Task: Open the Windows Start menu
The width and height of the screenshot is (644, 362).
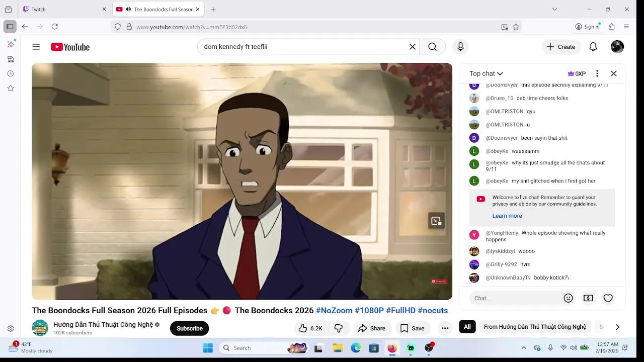Action: pyautogui.click(x=208, y=348)
